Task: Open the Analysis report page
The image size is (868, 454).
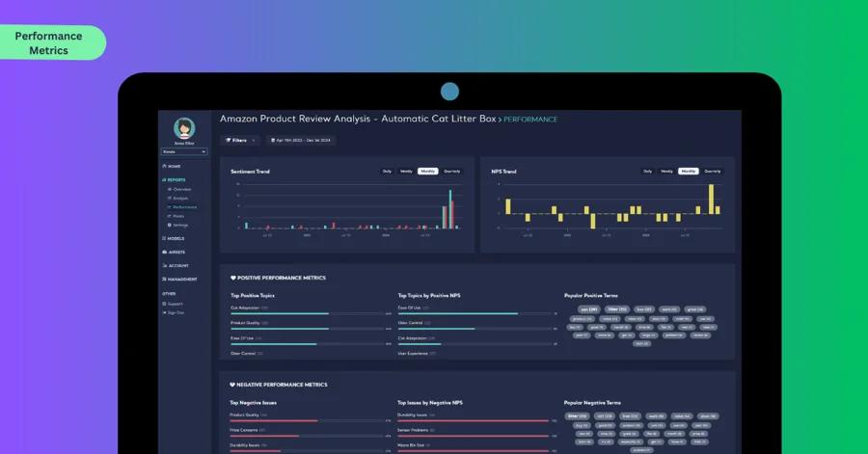Action: (178, 198)
